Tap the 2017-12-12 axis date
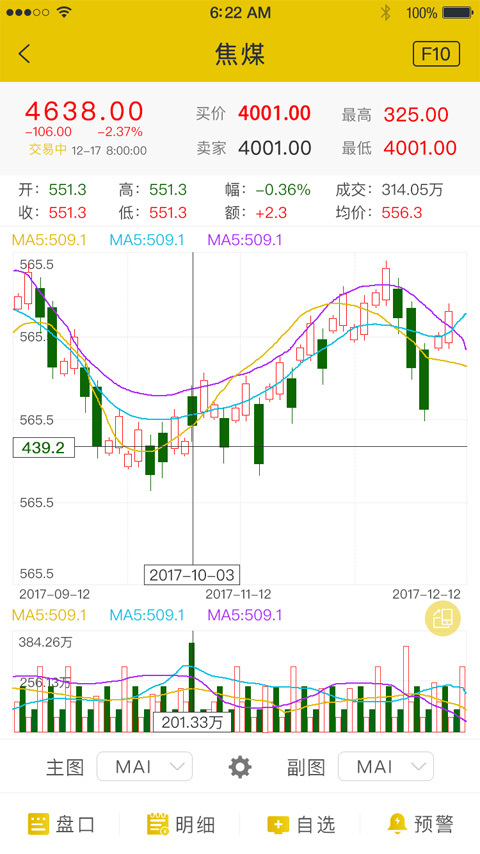 pos(427,594)
